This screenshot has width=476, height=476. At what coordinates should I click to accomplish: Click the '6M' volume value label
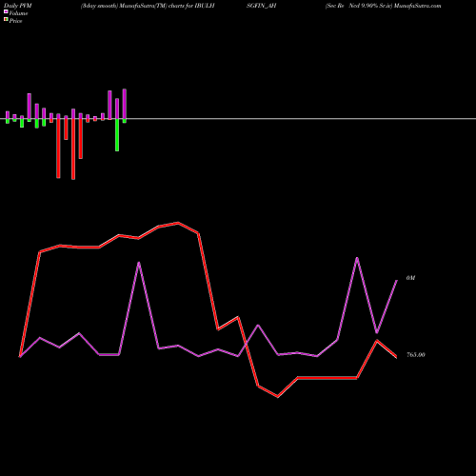point(410,278)
